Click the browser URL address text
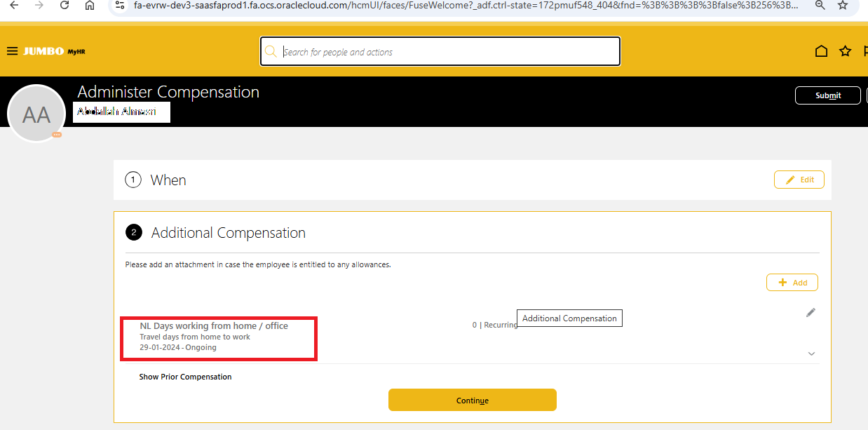The width and height of the screenshot is (868, 430). click(x=466, y=5)
